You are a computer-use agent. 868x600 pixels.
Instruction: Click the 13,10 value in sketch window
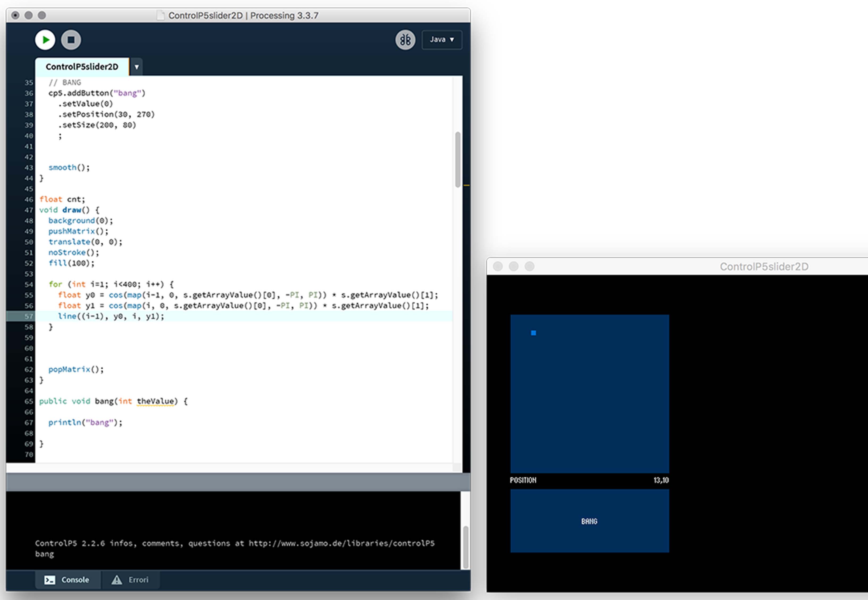pos(661,480)
